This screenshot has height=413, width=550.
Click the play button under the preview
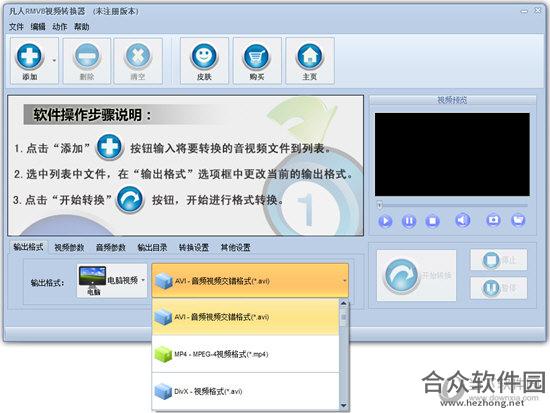(x=385, y=221)
